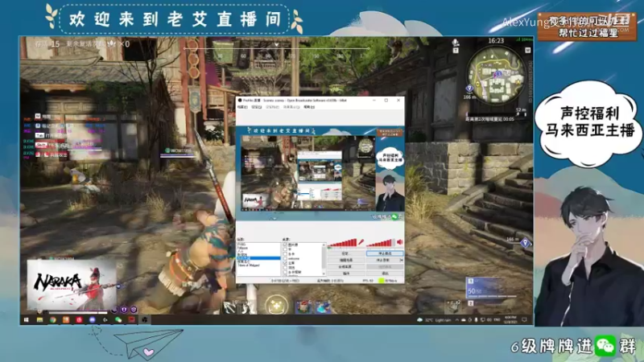Toggle the source checkbox directly above welcome
This screenshot has width=644, height=362.
click(285, 254)
